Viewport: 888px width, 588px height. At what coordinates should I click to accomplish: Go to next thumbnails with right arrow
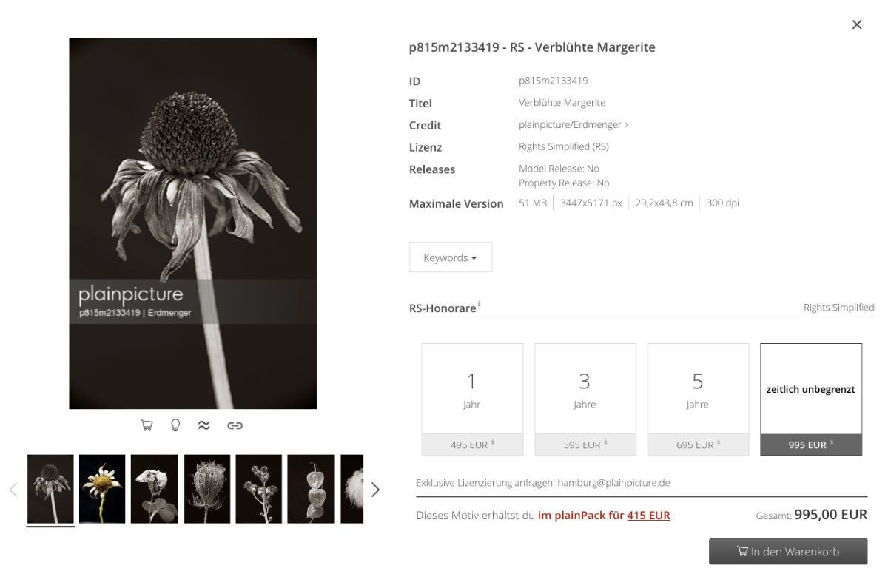(375, 490)
